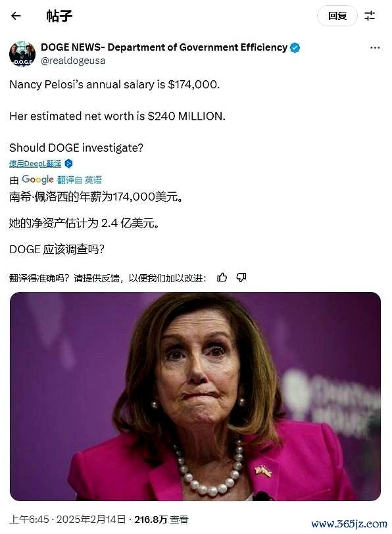Screen dimensions: 392x534
Task: Click the 上午6:45 timestamp
Action: (30, 520)
